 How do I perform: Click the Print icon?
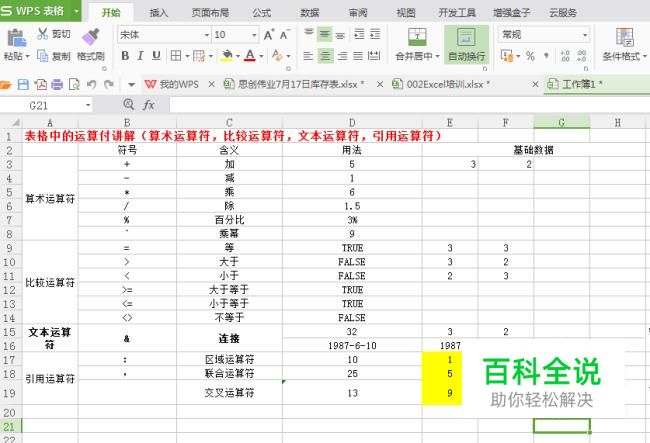coord(57,85)
